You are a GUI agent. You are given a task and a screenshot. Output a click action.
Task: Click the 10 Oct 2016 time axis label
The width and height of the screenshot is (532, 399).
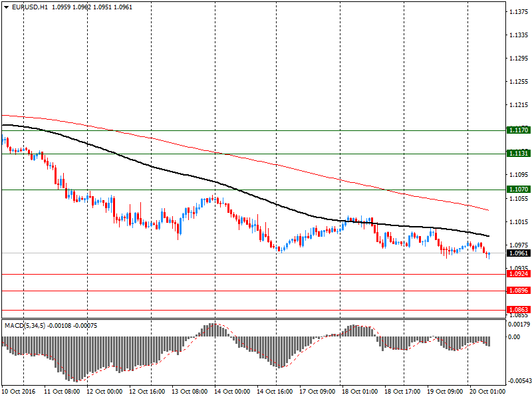point(19,392)
